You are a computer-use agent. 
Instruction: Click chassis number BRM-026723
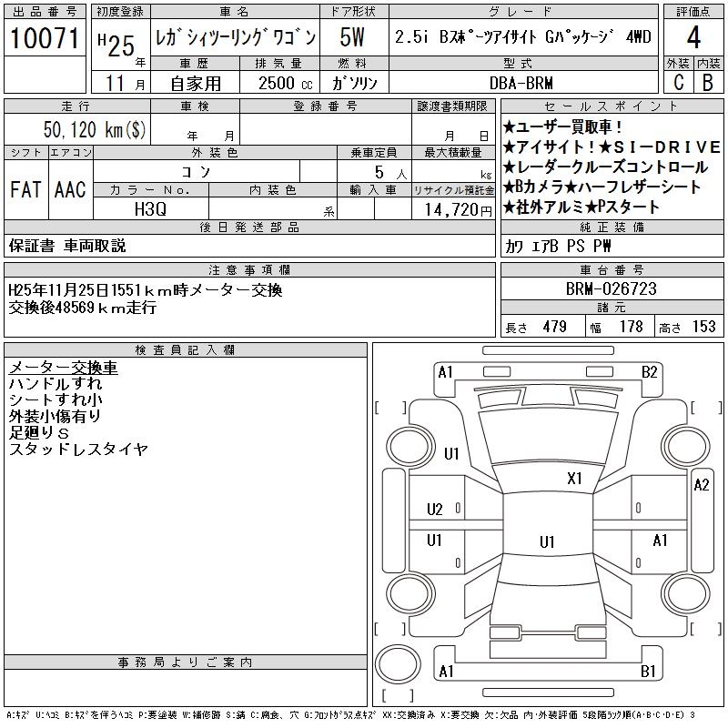pos(611,288)
